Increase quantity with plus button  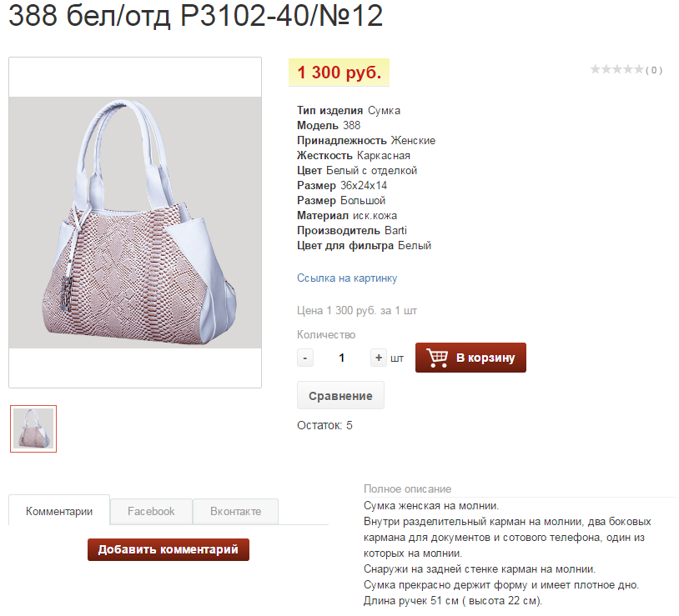379,358
